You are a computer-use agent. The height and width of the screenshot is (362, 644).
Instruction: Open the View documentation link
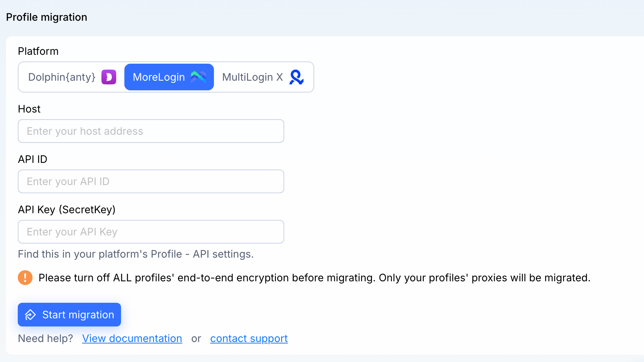[132, 338]
